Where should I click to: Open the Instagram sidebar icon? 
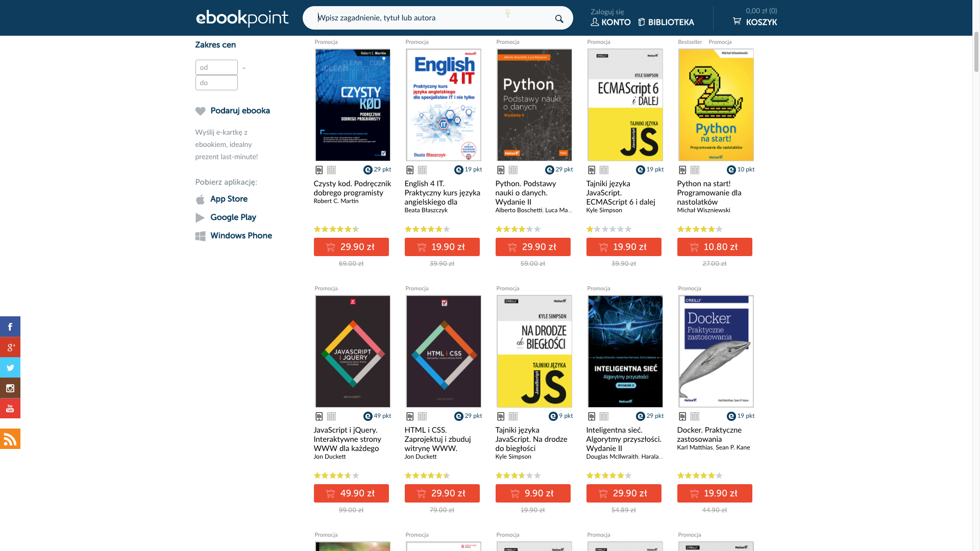(x=10, y=388)
